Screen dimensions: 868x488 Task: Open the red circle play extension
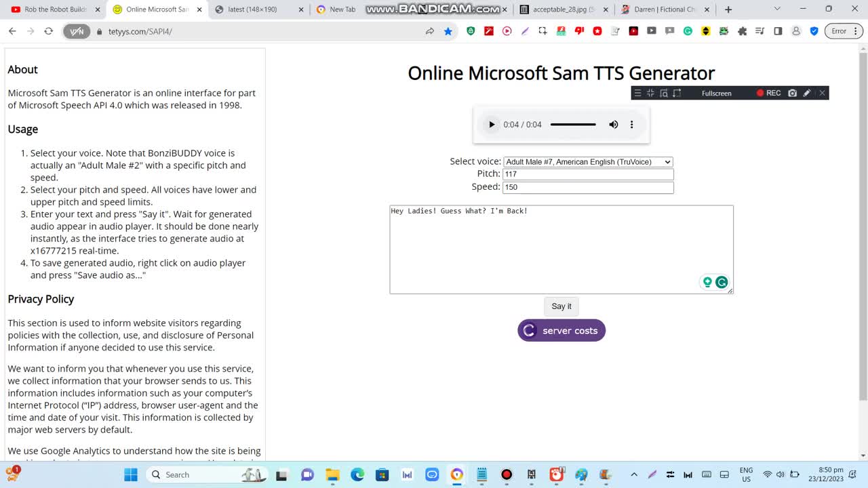point(507,31)
